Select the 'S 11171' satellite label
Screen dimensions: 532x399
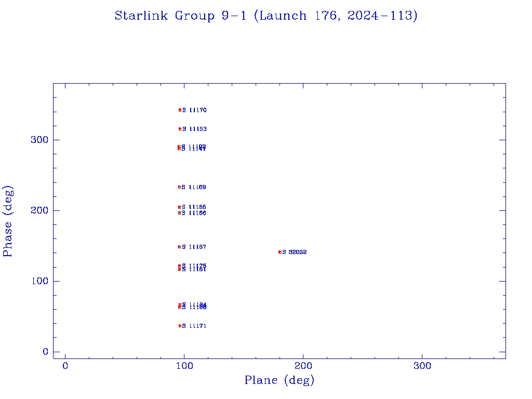click(x=194, y=326)
